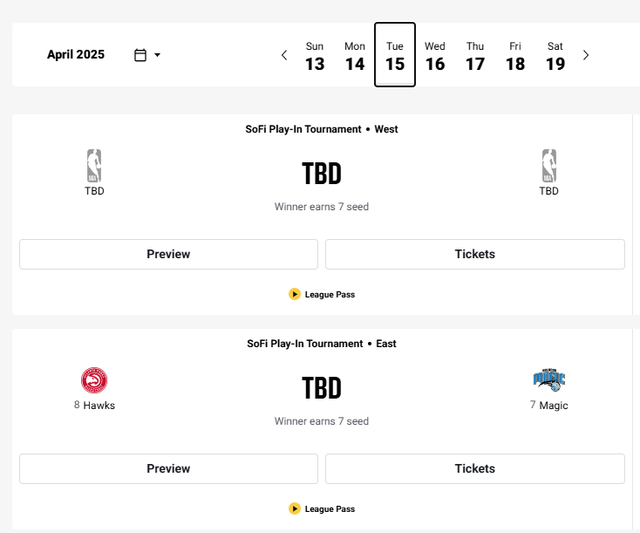Select Wednesday 16 in date strip
Viewport: 640px width, 533px height.
point(435,56)
